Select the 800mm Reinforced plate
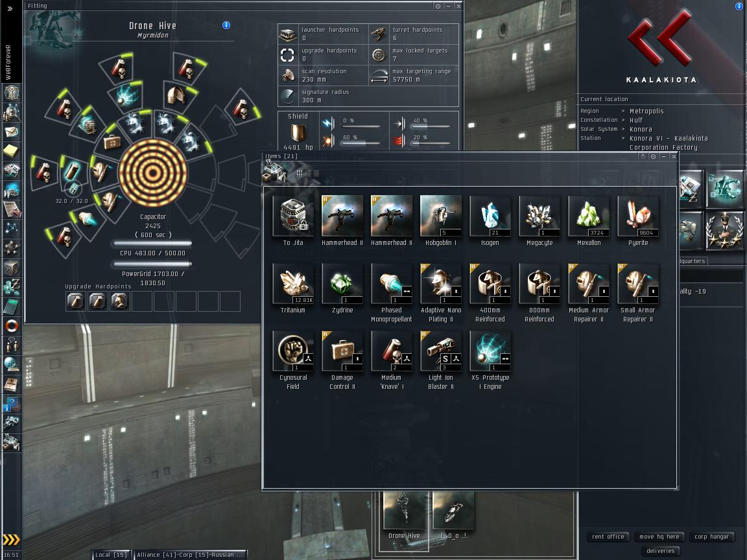 coord(539,292)
